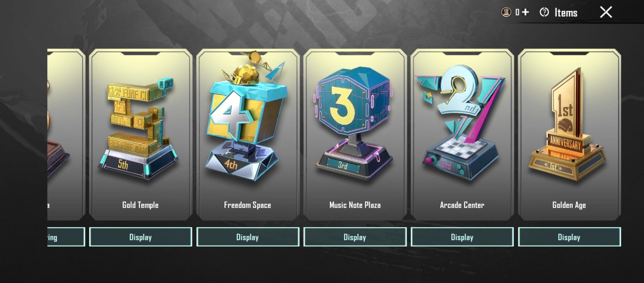644x283 pixels.
Task: Select the Music Note Plaza 3rd trophy
Action: point(355,135)
